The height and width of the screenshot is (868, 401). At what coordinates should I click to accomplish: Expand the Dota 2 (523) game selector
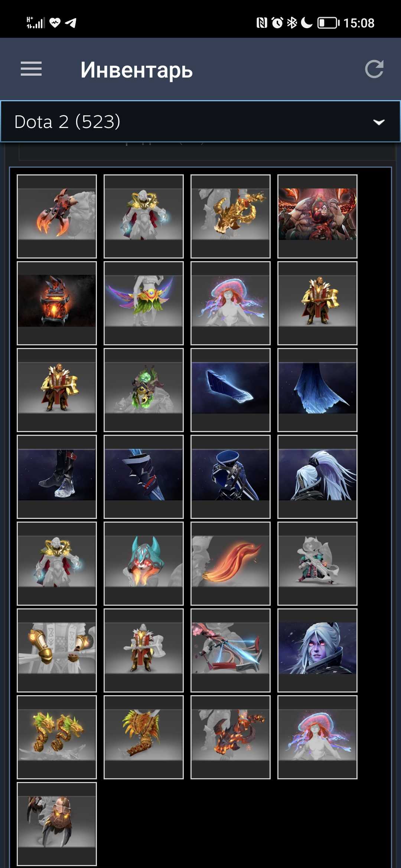(200, 122)
